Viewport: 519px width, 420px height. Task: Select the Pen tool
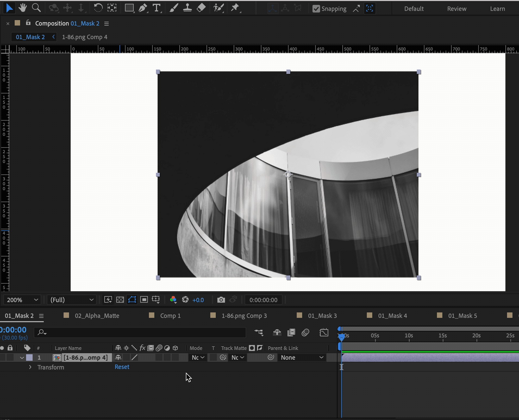142,8
